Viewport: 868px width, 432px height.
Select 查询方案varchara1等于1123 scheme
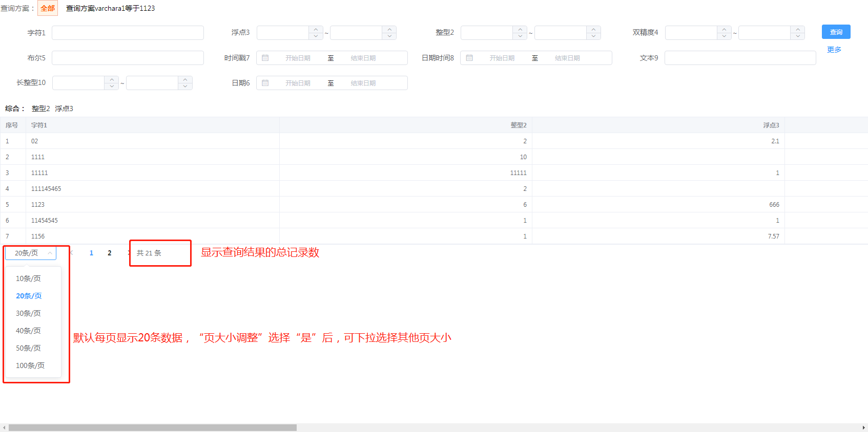tap(110, 8)
